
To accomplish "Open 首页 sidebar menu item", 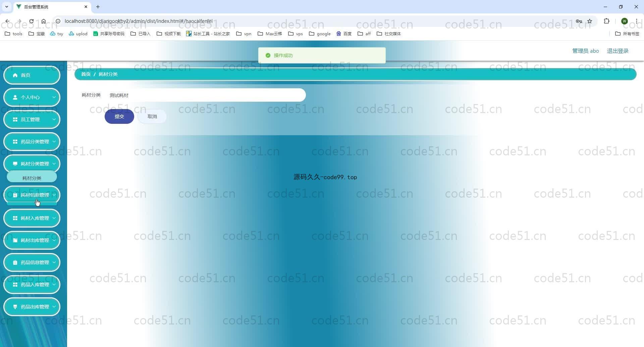I will click(x=32, y=75).
